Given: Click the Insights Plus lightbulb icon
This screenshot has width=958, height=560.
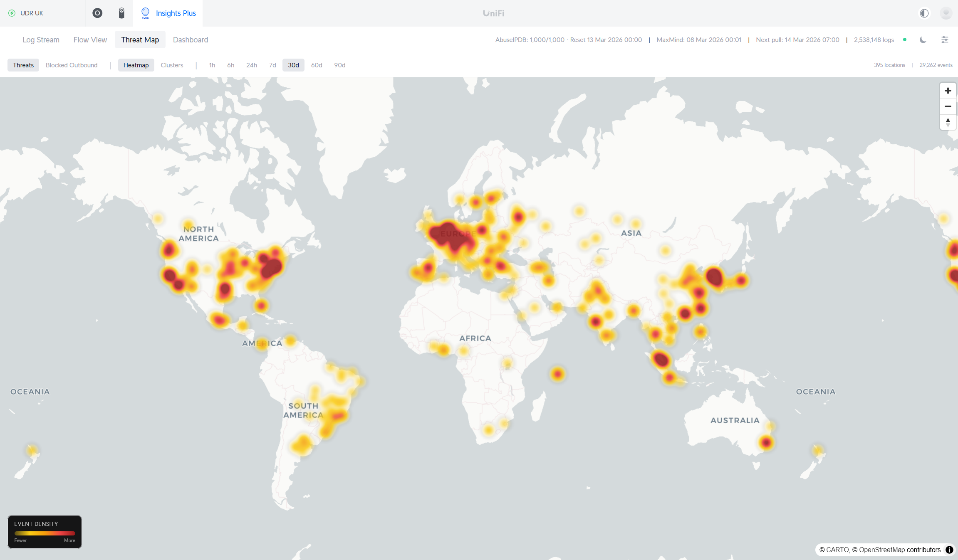Looking at the screenshot, I should click(145, 13).
